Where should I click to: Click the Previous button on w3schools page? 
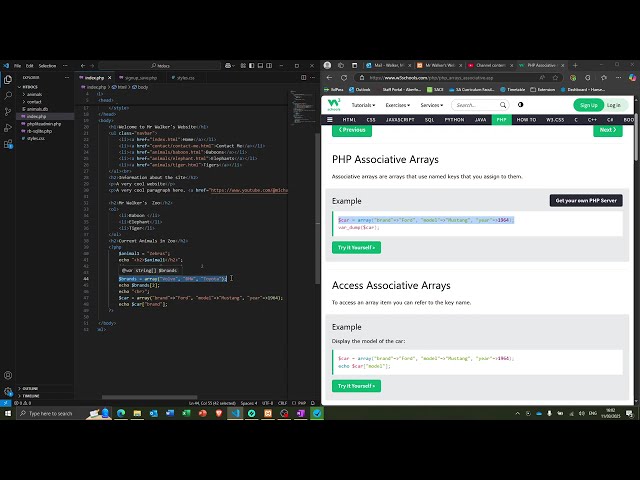pyautogui.click(x=352, y=130)
